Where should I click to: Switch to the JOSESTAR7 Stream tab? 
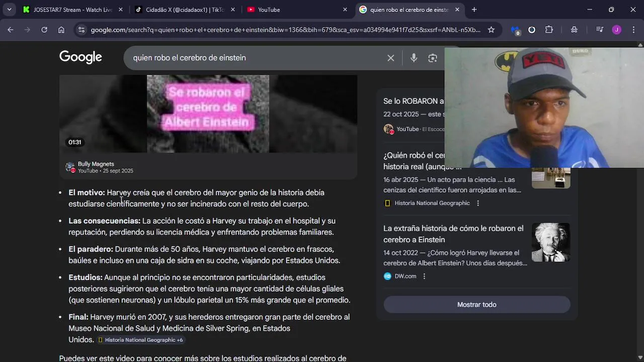click(x=72, y=10)
